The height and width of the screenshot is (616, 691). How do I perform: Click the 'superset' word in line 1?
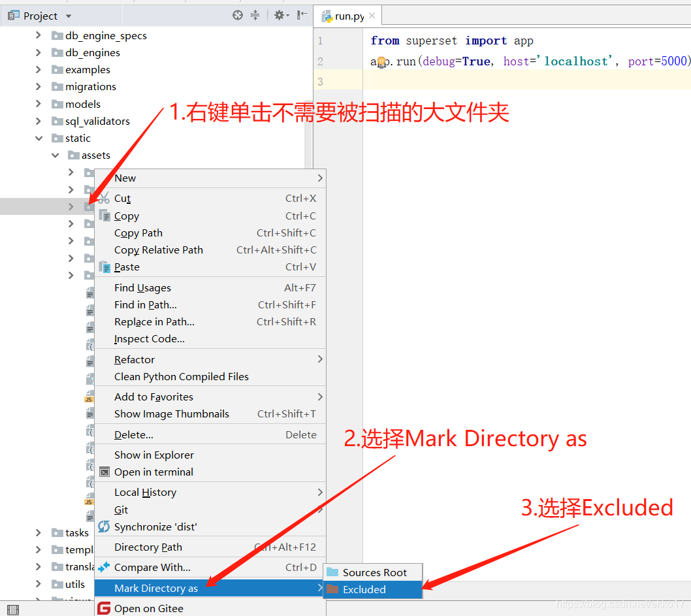(x=431, y=41)
